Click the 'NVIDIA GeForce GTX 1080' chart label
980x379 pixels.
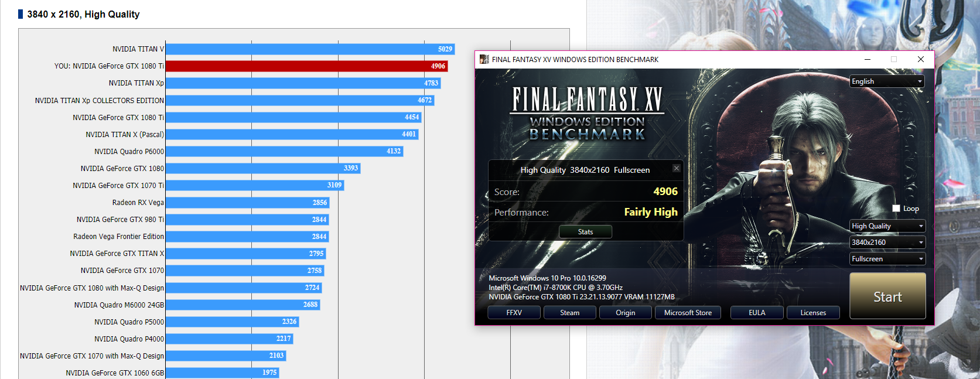pos(122,169)
